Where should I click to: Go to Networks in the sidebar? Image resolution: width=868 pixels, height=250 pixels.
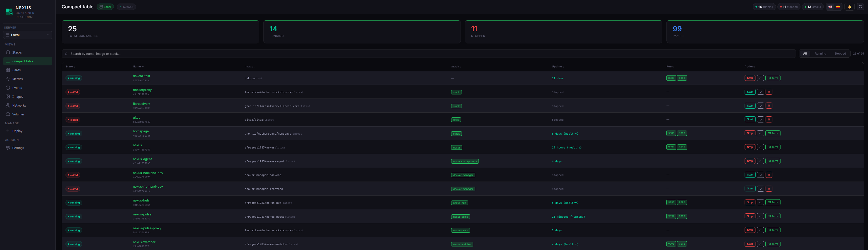pos(19,105)
